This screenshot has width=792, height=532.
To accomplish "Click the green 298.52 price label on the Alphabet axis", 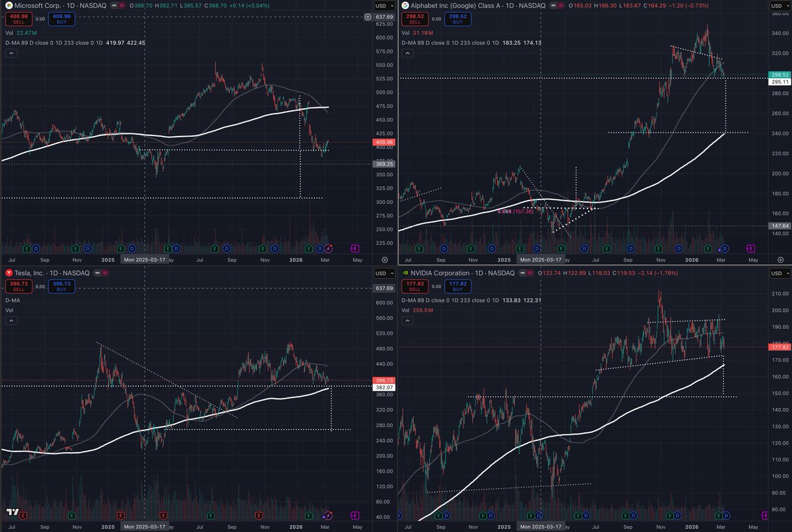I will coord(780,75).
